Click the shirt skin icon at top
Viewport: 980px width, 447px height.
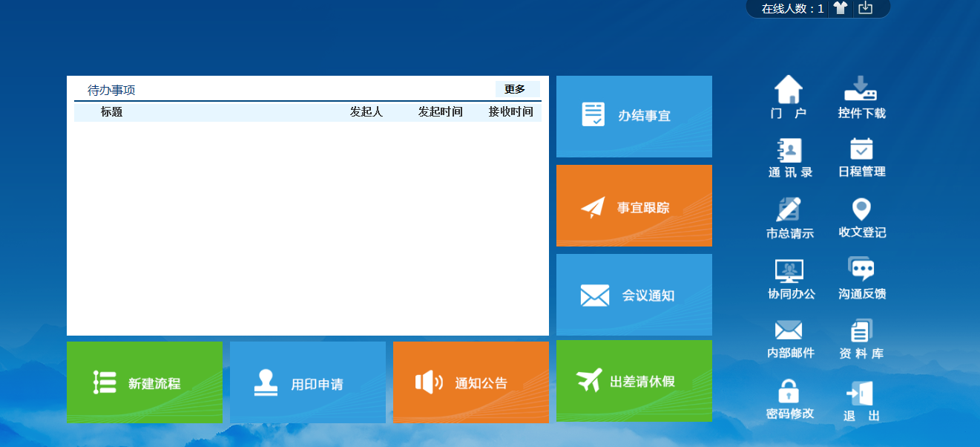[x=840, y=8]
